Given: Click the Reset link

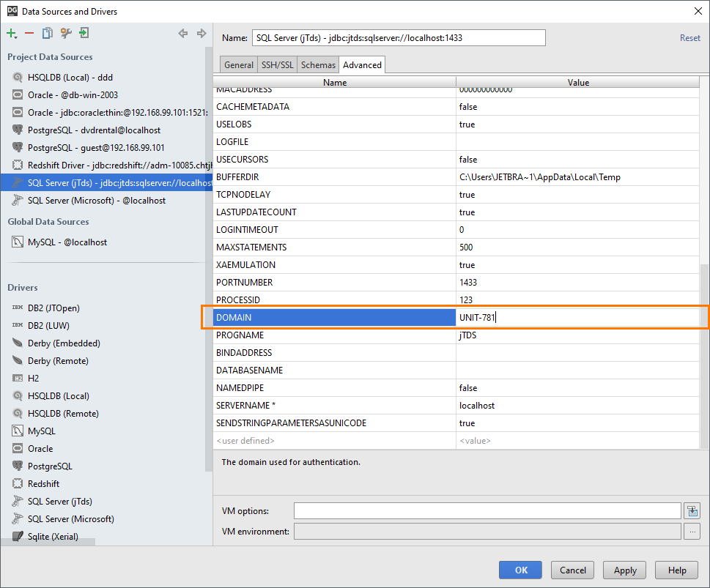Looking at the screenshot, I should pos(689,38).
